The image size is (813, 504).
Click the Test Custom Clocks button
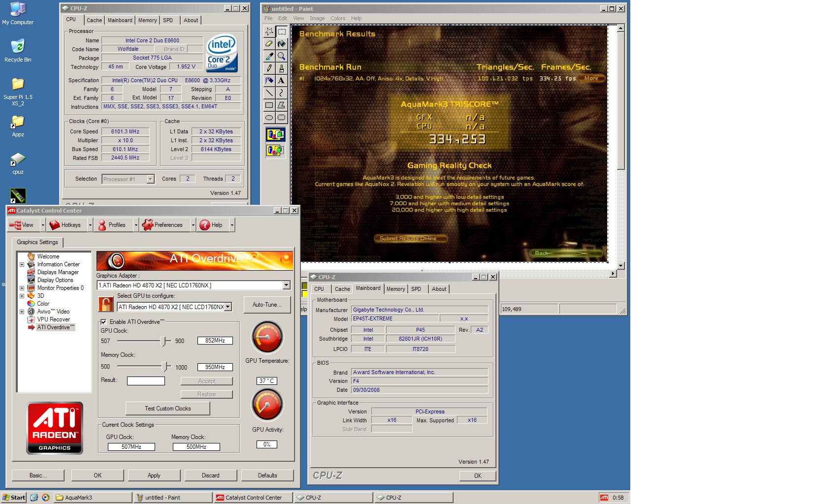tap(168, 409)
